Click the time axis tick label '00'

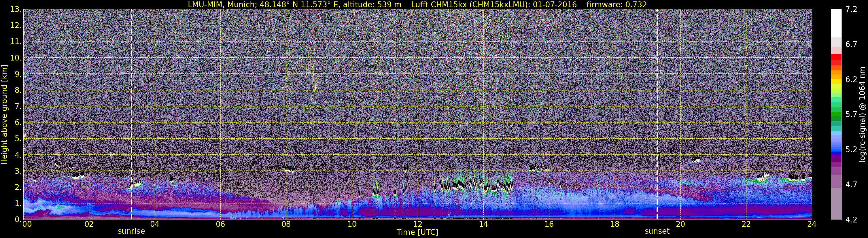27,224
